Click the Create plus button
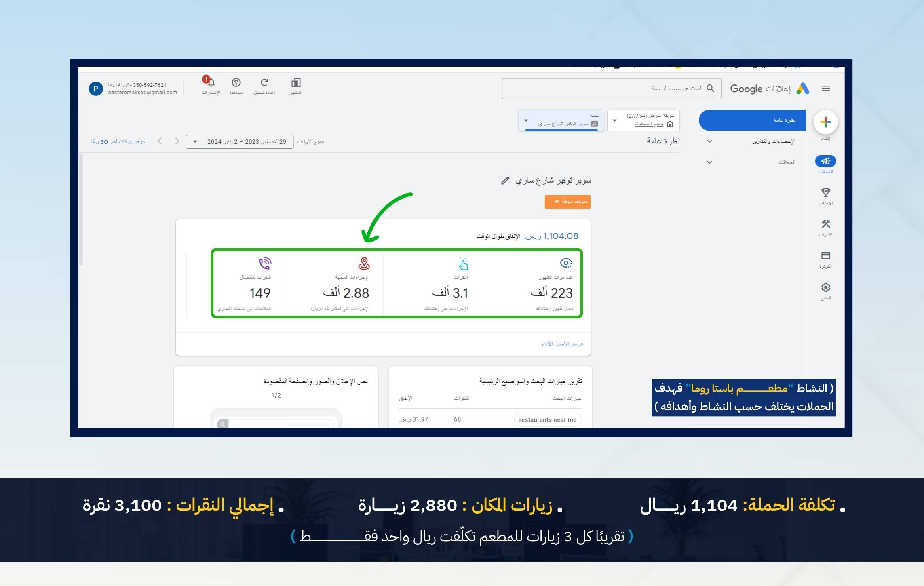This screenshot has width=924, height=586. [x=825, y=122]
